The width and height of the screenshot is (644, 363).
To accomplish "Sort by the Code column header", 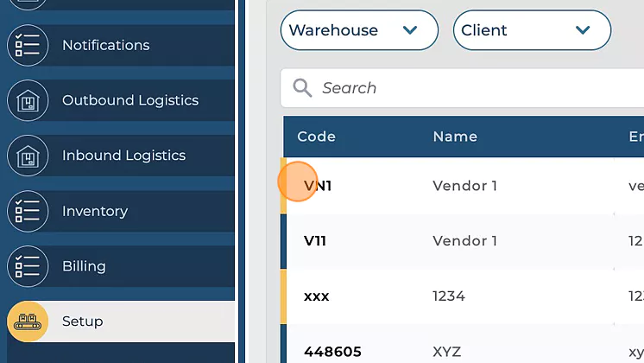I will point(316,137).
